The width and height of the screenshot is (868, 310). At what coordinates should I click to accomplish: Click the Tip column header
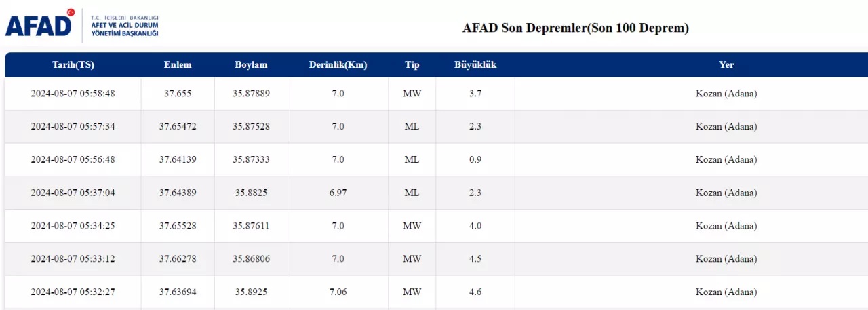point(412,65)
